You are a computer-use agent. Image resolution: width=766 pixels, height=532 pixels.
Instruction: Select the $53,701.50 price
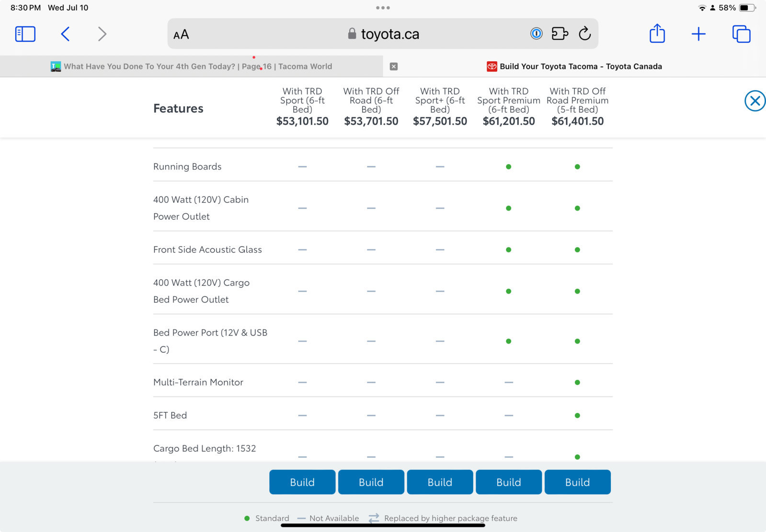(371, 121)
